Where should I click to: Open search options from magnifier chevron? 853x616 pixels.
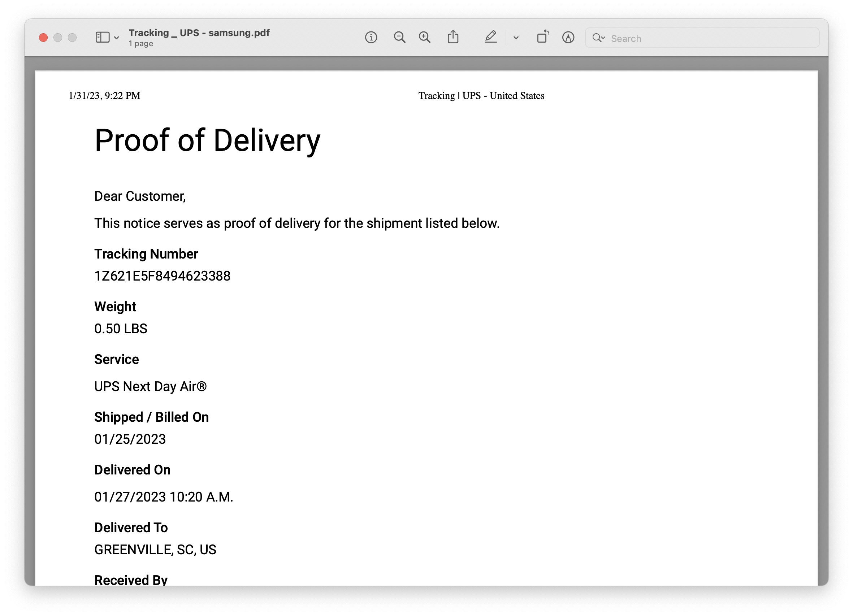[x=598, y=38]
